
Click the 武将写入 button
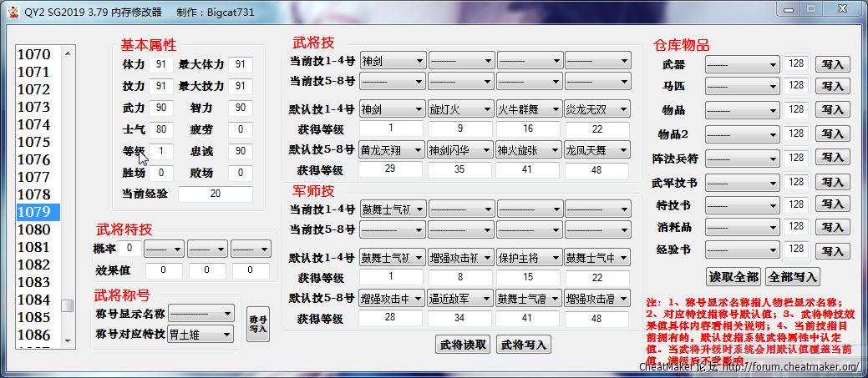point(524,345)
